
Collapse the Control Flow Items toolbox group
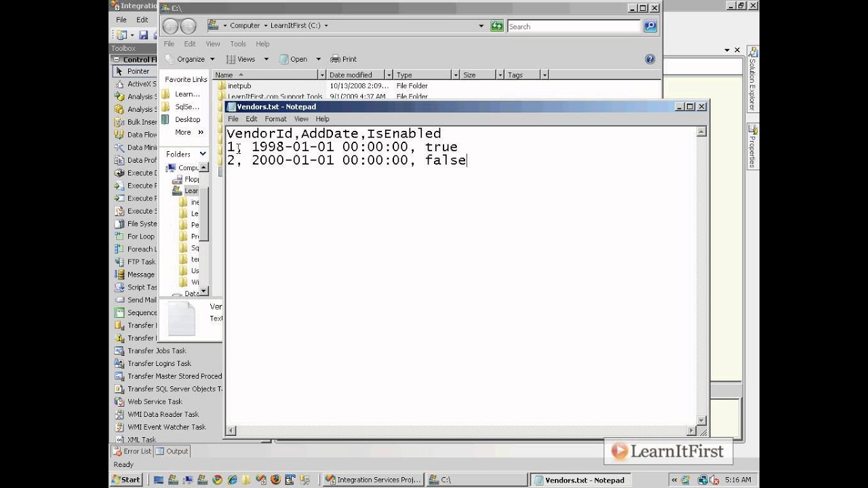click(x=117, y=60)
